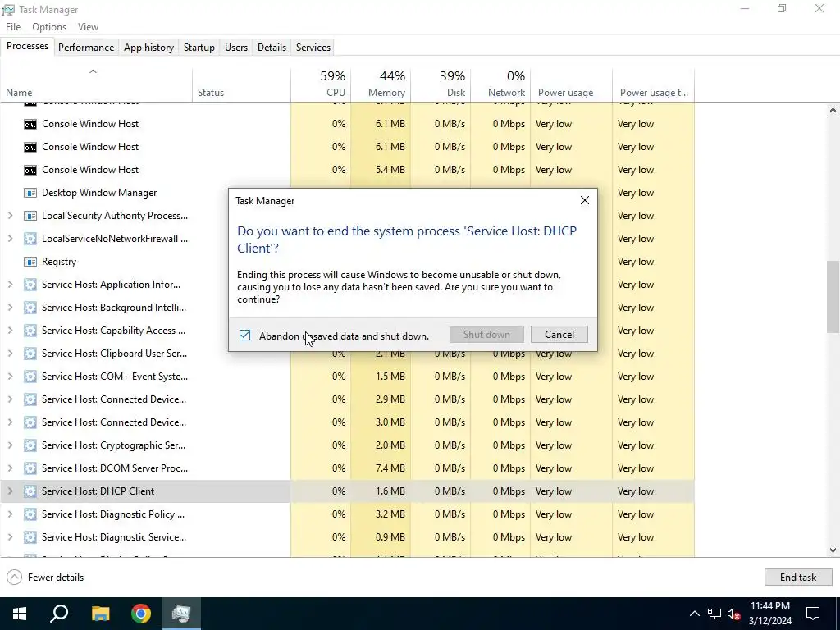This screenshot has width=840, height=630.
Task: Click the Service Host: Diagnostic Service gear icon
Action: 30,537
